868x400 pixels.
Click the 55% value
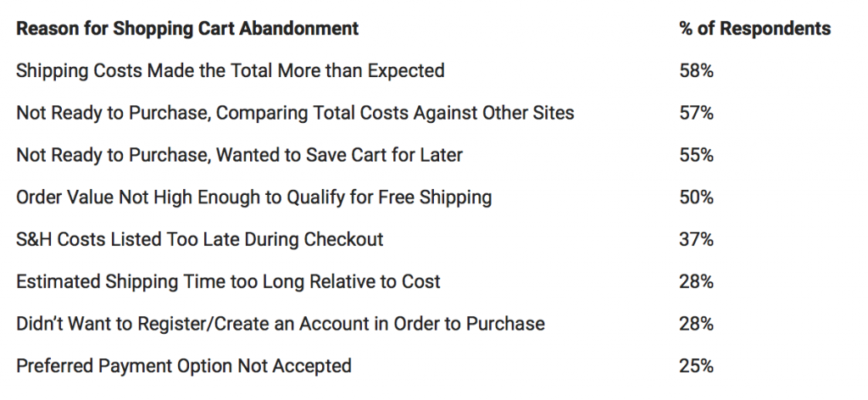pos(697,155)
